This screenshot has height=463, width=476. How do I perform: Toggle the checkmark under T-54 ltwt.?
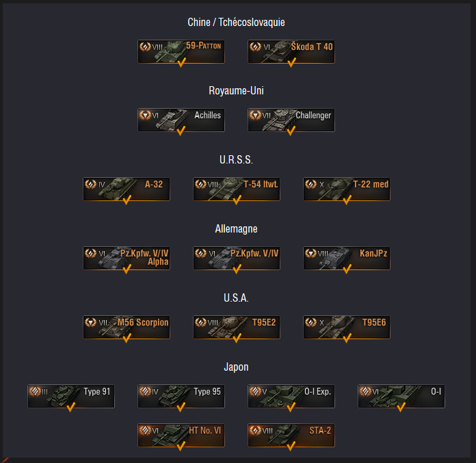237,200
